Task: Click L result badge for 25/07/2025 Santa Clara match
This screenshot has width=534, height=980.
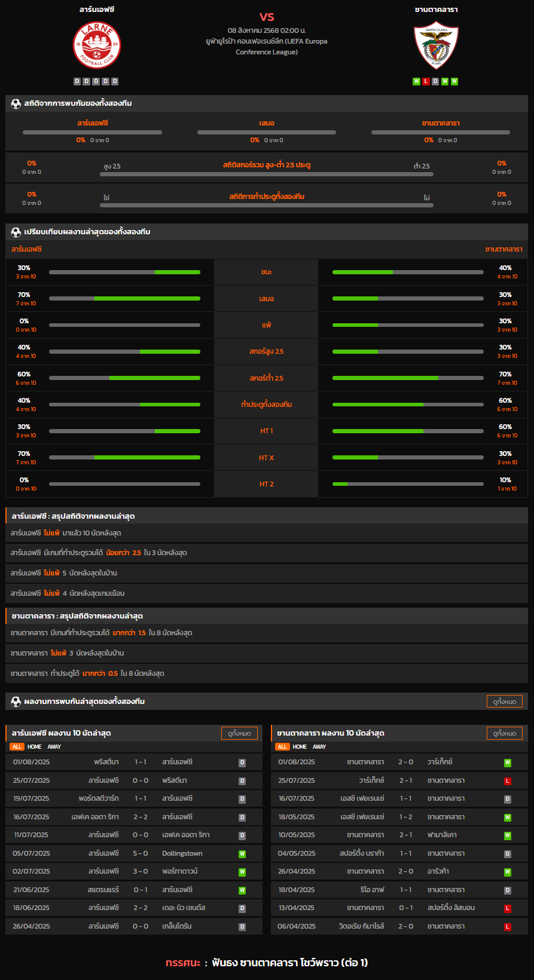Action: pos(508,781)
